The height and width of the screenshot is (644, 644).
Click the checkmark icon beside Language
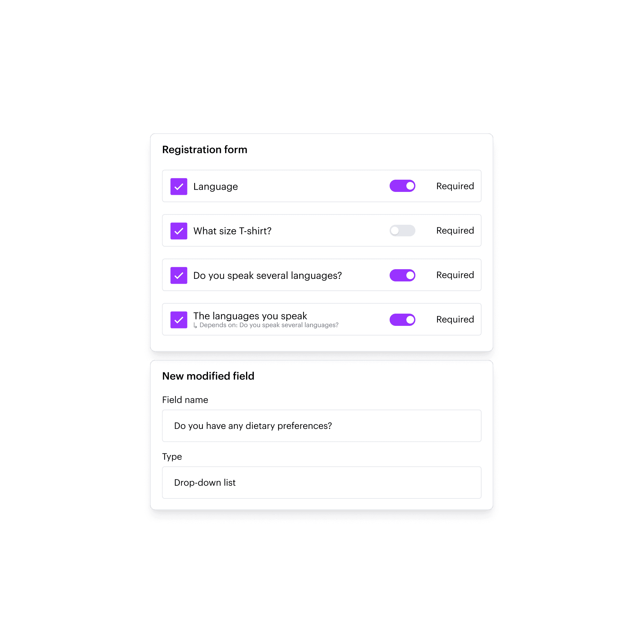179,186
